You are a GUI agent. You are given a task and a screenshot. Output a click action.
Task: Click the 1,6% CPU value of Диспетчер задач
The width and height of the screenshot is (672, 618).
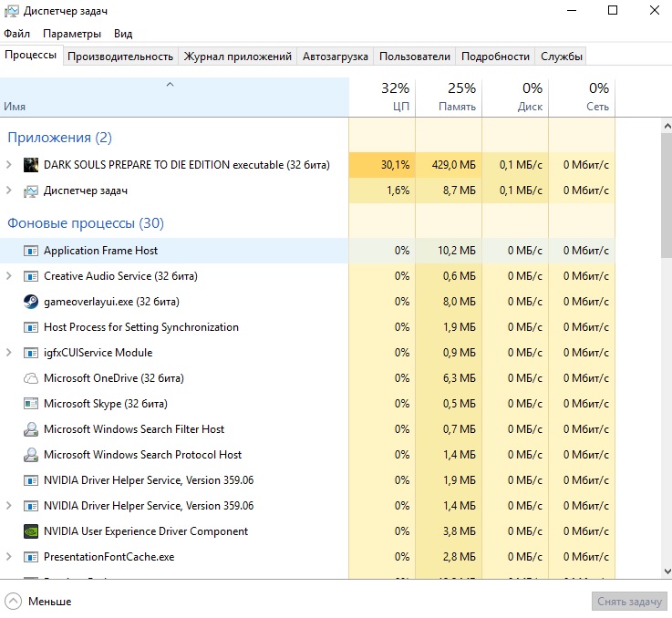tap(398, 191)
